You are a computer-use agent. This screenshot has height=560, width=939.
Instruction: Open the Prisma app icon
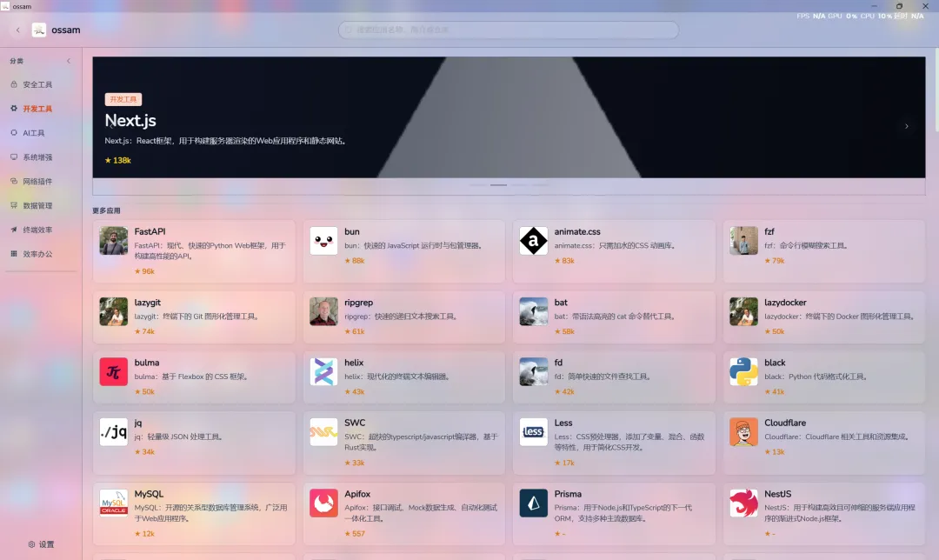click(533, 503)
